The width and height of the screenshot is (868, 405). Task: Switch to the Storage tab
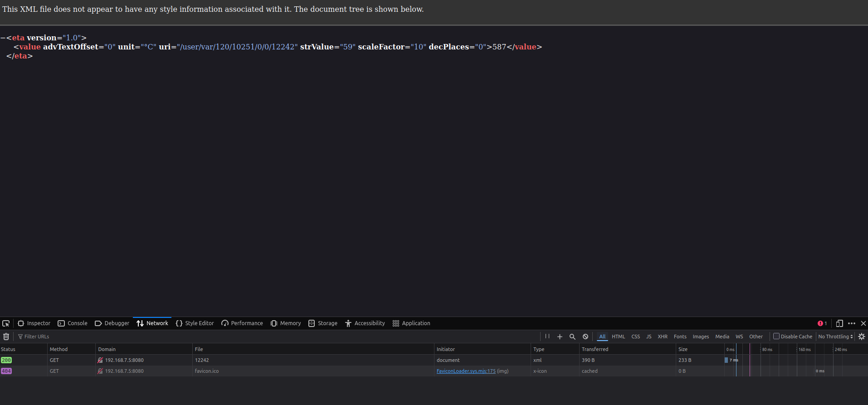point(323,323)
